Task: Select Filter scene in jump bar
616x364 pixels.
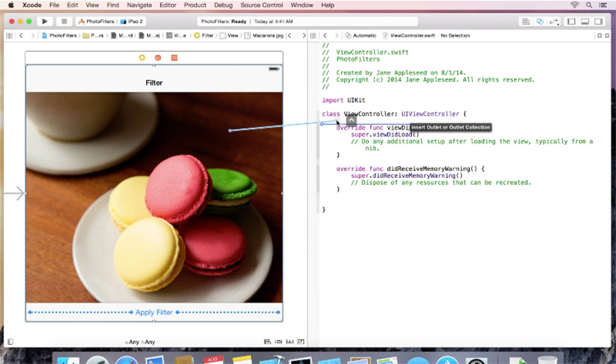Action: point(204,36)
